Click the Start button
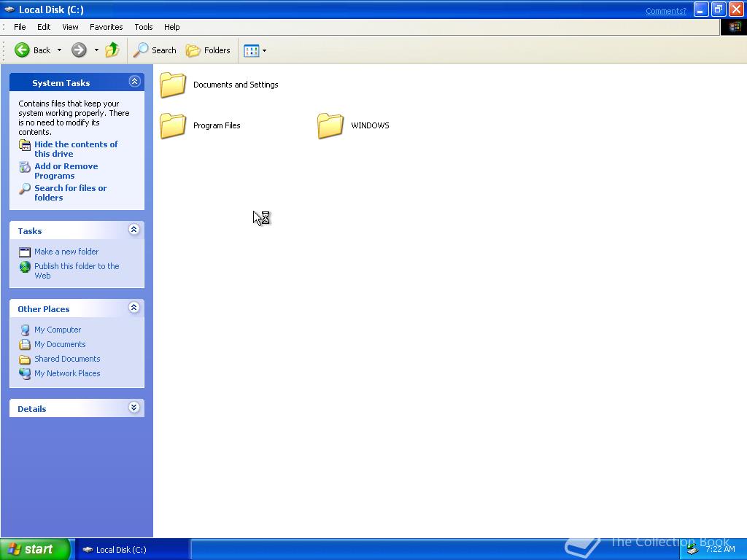This screenshot has height=560, width=747. click(35, 550)
